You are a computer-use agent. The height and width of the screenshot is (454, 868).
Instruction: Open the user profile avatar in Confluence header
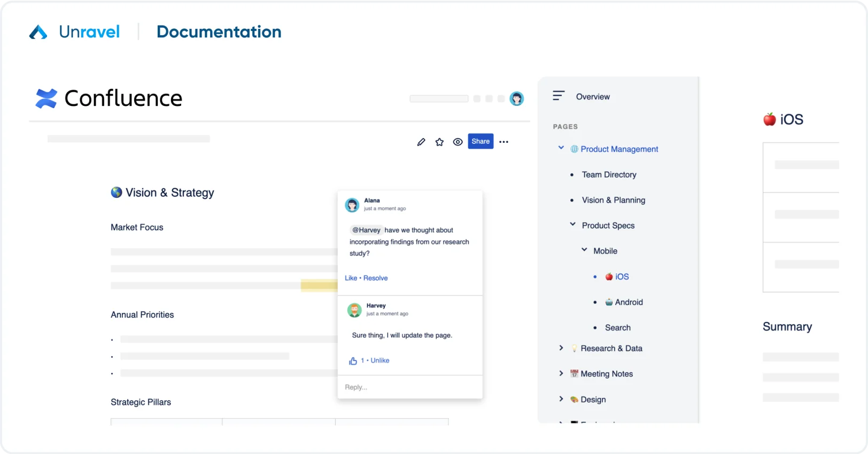click(516, 98)
